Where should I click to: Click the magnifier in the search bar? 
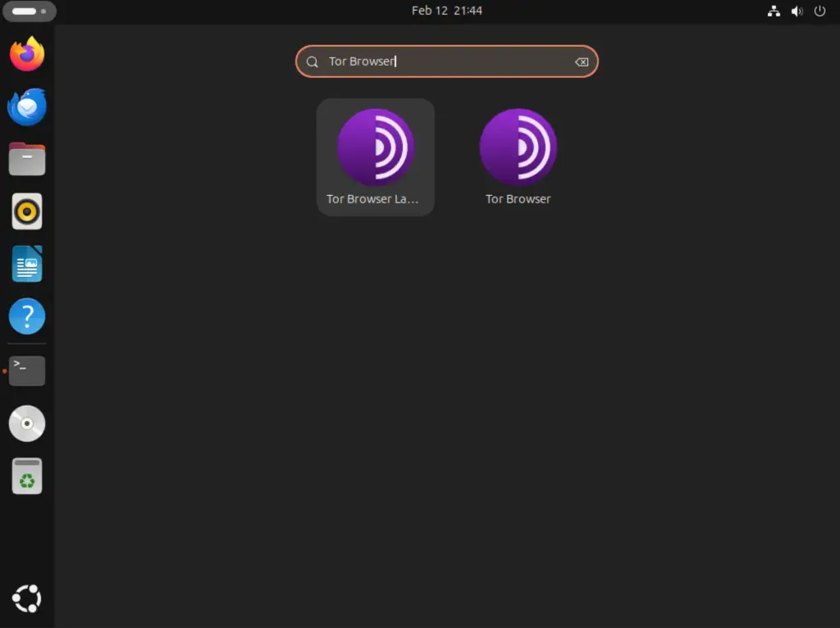(312, 61)
